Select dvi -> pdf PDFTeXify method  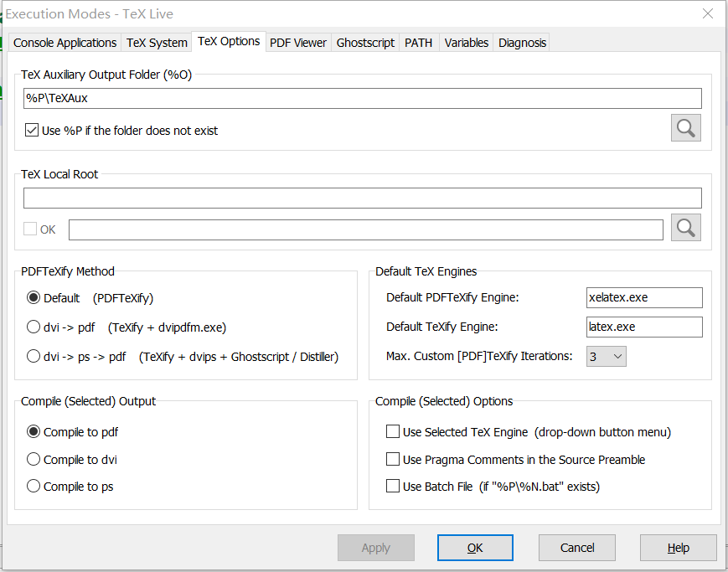[34, 327]
